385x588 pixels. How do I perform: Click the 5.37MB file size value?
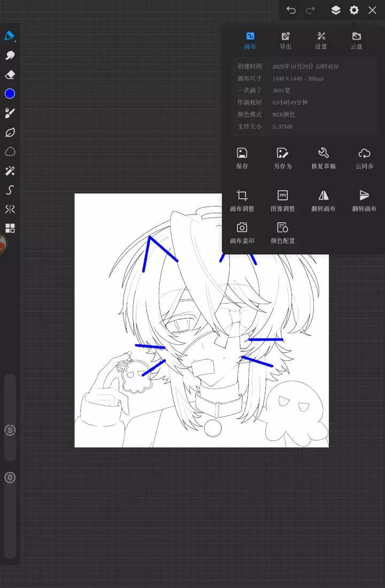[x=282, y=126]
